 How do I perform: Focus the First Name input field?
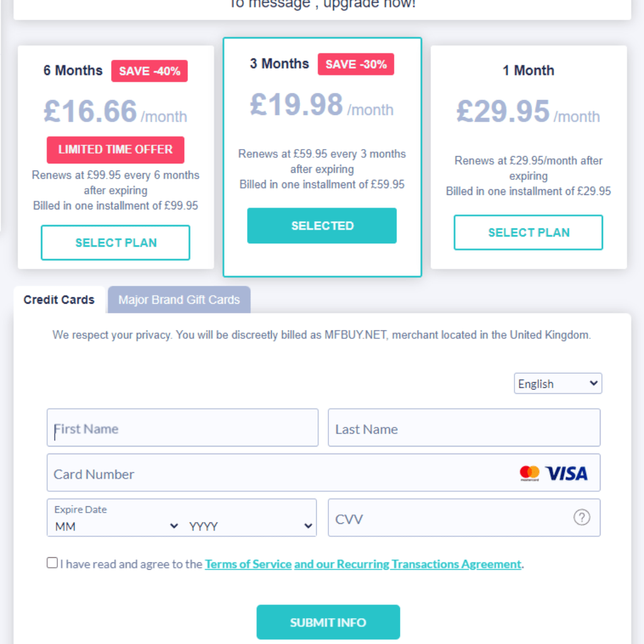tap(182, 428)
